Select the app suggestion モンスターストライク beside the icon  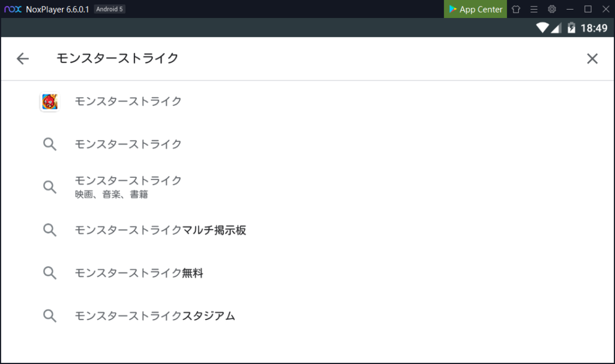click(128, 102)
